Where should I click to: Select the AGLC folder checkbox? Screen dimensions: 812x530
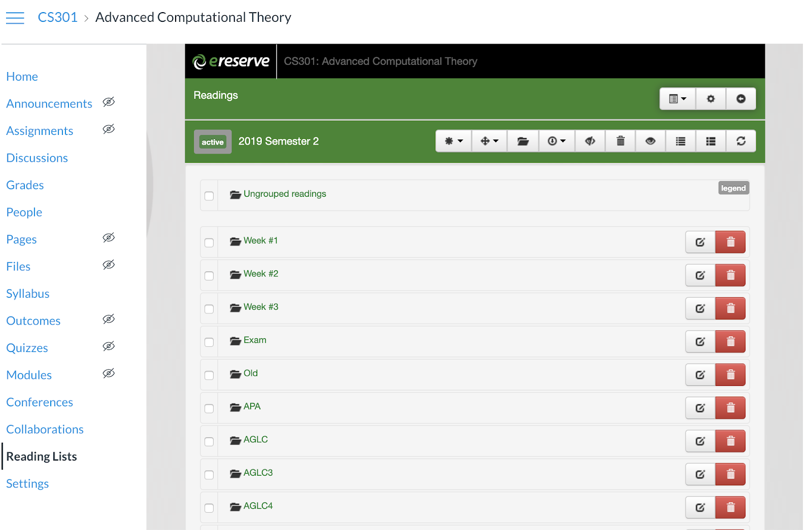pos(209,442)
